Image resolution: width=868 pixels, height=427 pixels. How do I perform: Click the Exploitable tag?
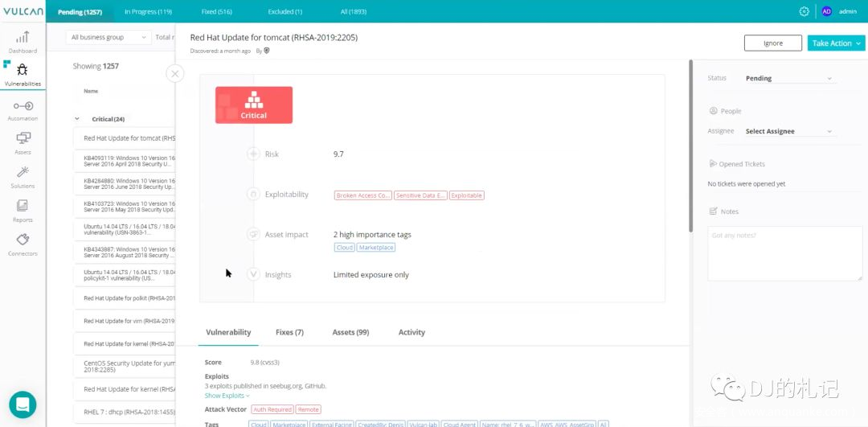(x=467, y=195)
